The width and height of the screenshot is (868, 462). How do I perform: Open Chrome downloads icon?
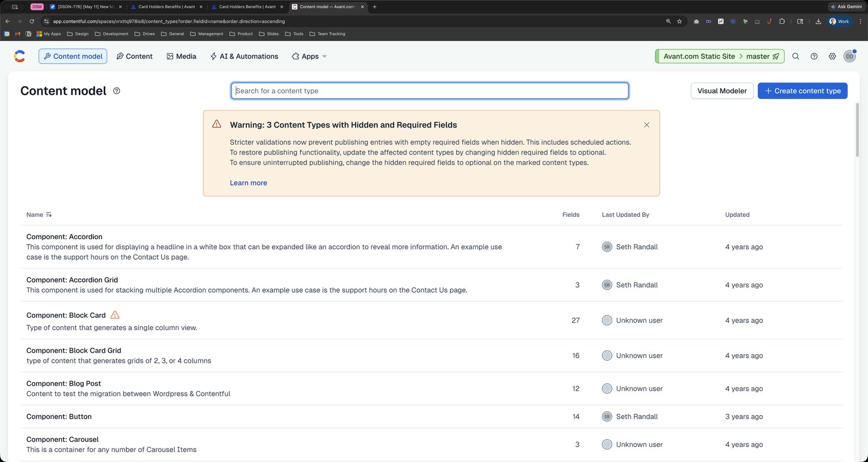pos(818,21)
